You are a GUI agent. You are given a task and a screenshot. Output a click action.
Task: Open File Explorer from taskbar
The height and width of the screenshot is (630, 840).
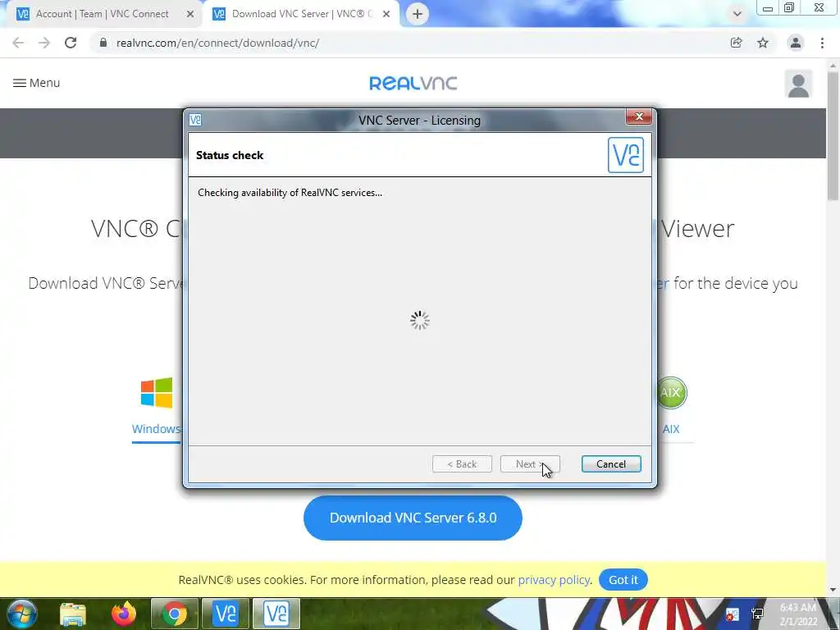pos(73,614)
